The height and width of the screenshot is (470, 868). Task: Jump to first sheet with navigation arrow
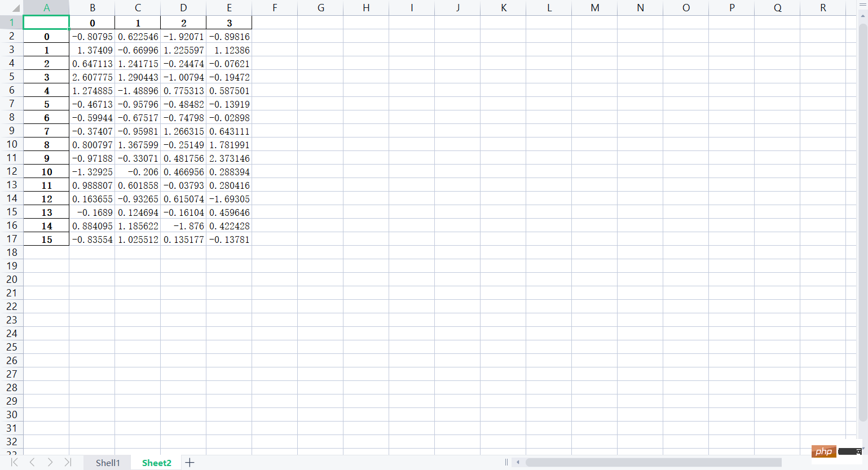pyautogui.click(x=15, y=462)
